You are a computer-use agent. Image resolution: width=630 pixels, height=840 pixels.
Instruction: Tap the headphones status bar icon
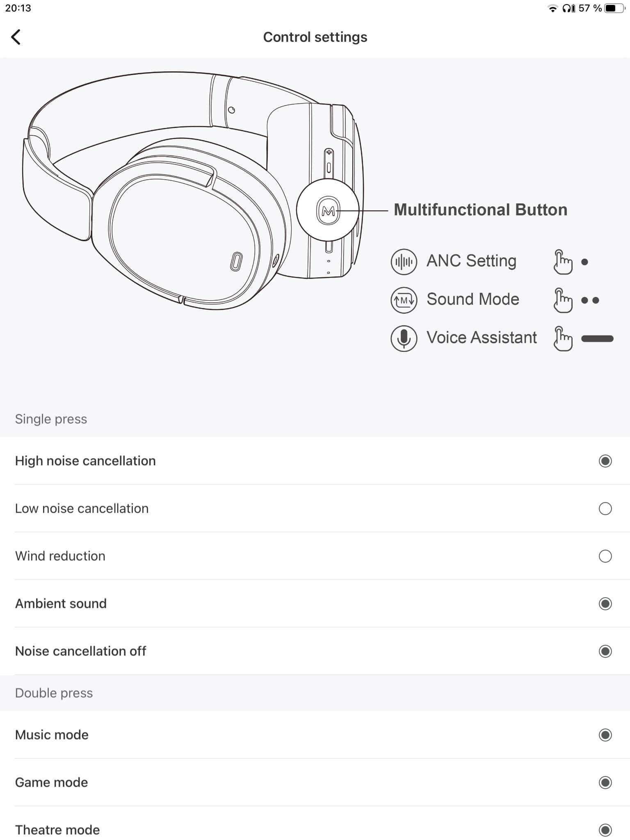coord(568,8)
